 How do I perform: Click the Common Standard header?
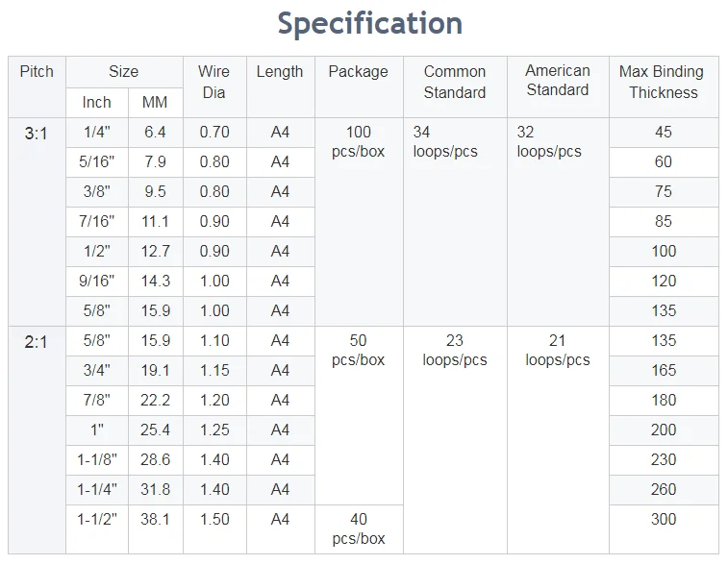click(455, 82)
